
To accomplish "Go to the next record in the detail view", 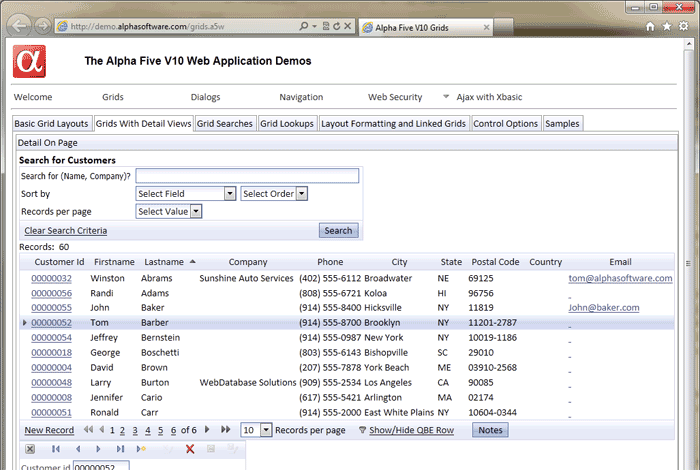I will 98,449.
